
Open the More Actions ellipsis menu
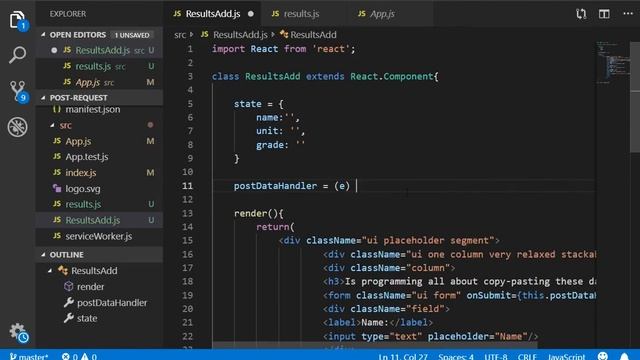click(628, 13)
